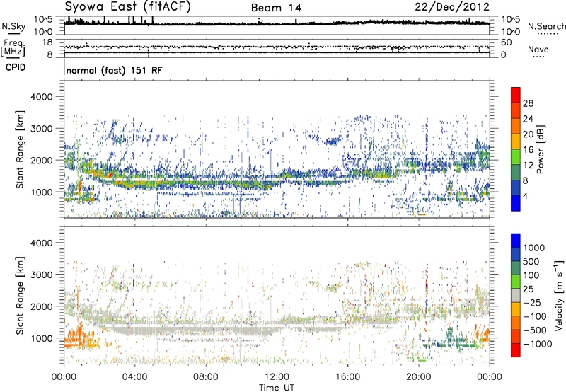Click the 'Slant Range [km]' label of velocity panel
The width and height of the screenshot is (566, 392).
click(20, 295)
